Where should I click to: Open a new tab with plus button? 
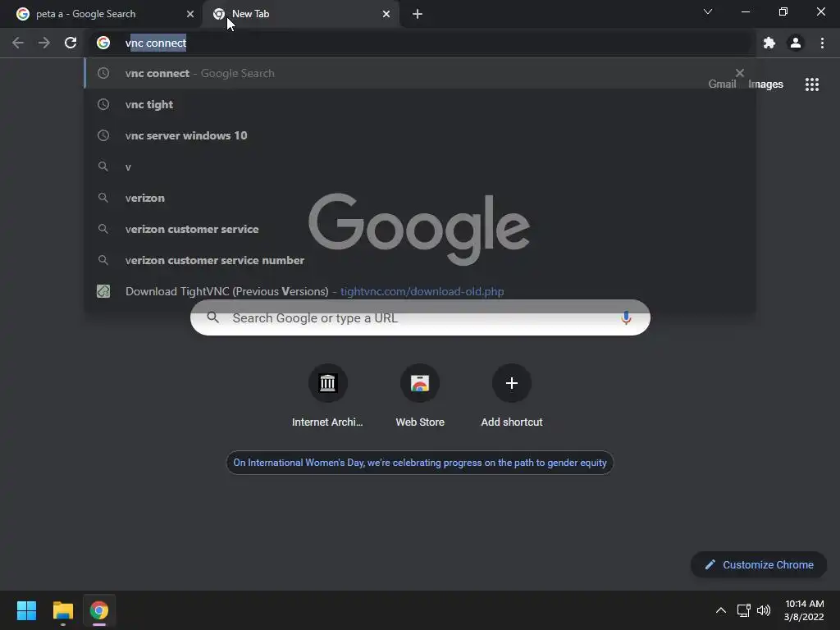[x=418, y=14]
